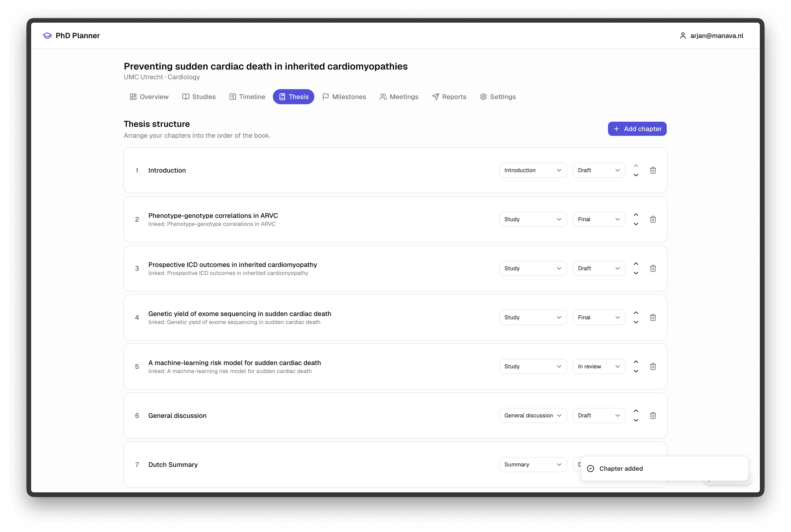This screenshot has height=532, width=791.
Task: Move Prospective ICD outcomes chapter down
Action: pyautogui.click(x=636, y=273)
